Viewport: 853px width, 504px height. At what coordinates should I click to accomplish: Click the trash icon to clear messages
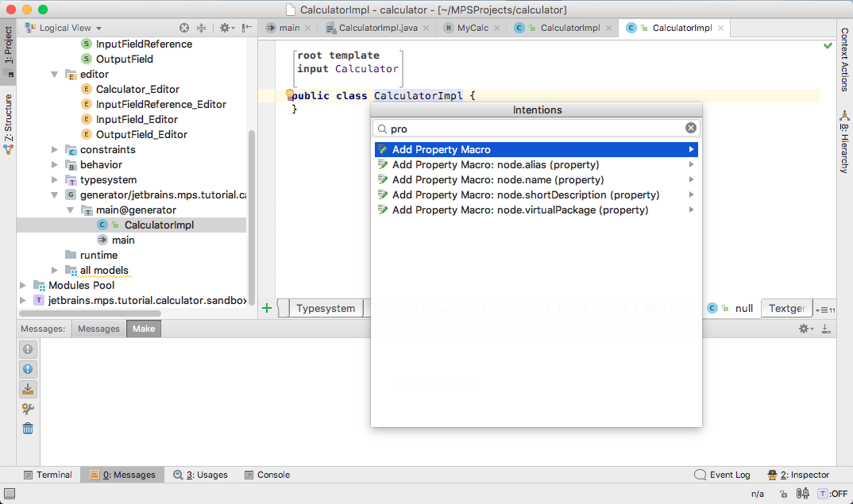pyautogui.click(x=28, y=429)
